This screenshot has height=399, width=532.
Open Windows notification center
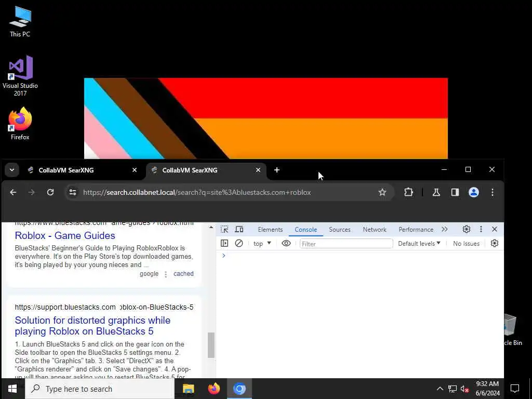tap(515, 389)
